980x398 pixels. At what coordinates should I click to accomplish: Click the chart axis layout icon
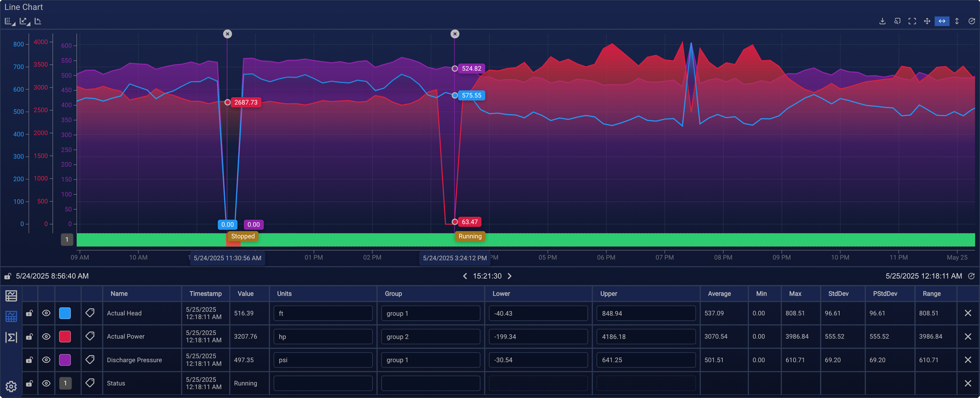pos(38,21)
